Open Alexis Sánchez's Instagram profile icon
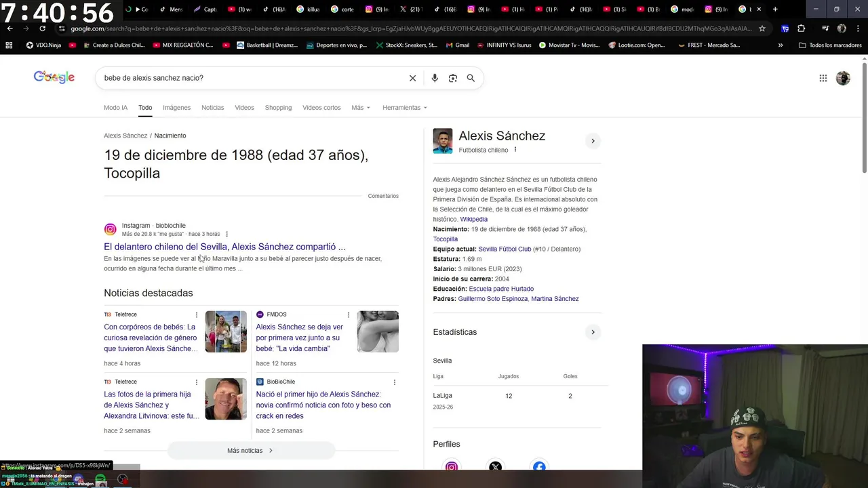 (452, 466)
